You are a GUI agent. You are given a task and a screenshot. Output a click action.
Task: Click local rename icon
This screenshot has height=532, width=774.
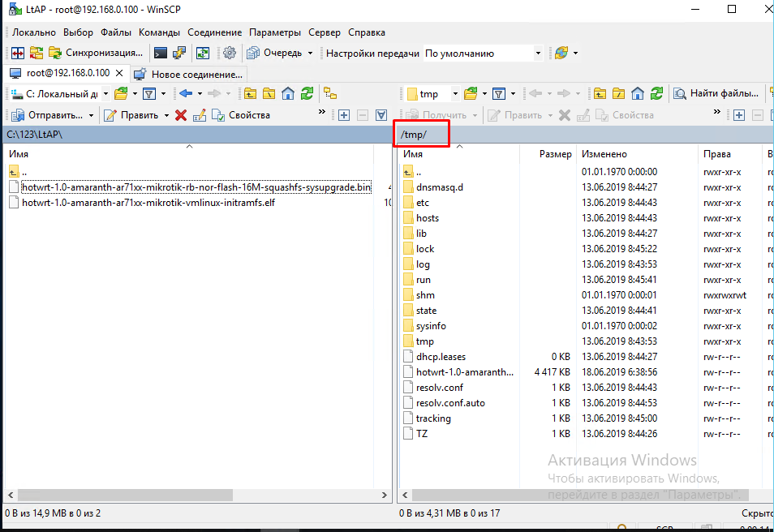click(x=200, y=115)
